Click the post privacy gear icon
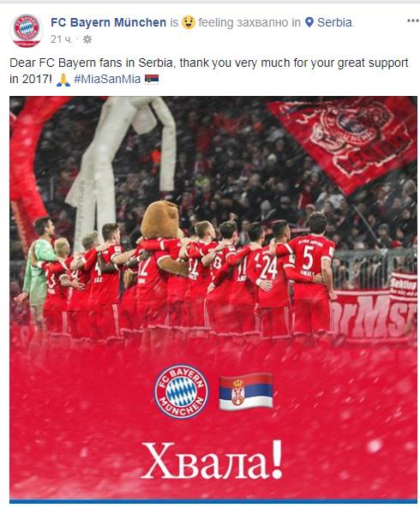 pos(87,39)
